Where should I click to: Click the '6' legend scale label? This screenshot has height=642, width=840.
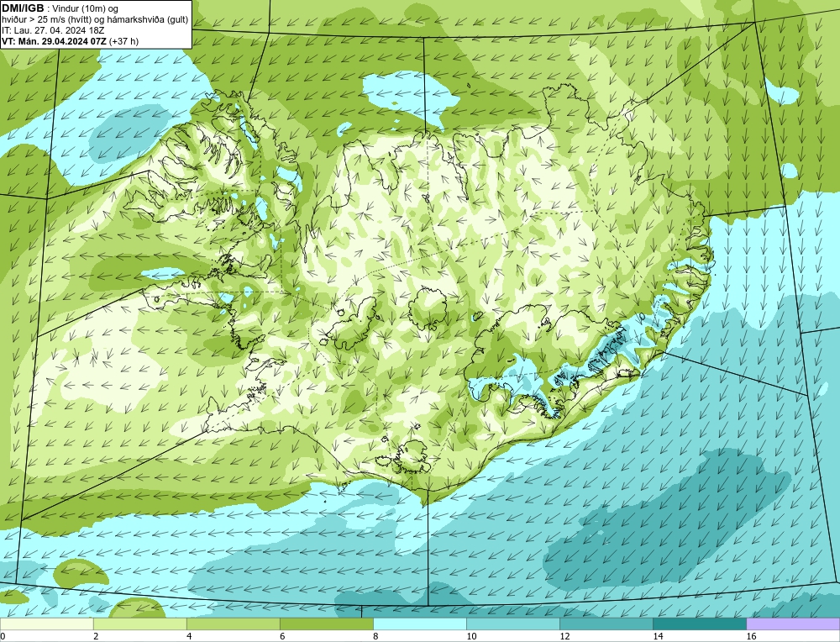pos(282,636)
